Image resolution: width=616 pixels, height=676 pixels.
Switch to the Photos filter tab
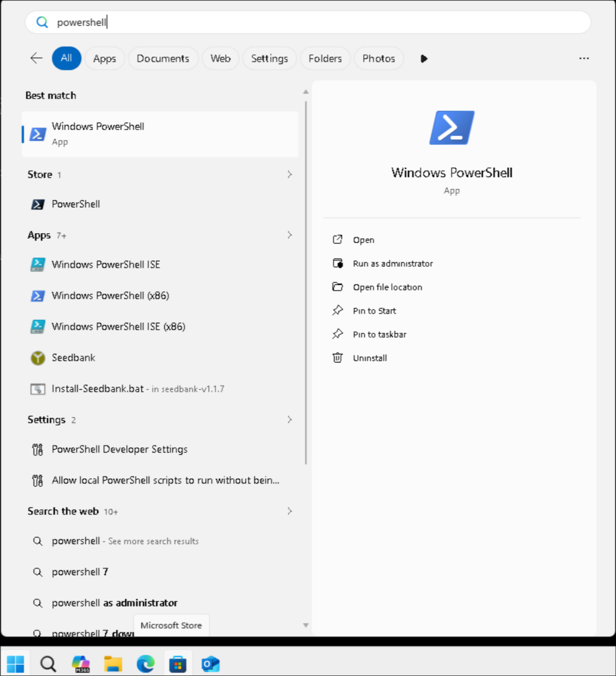pyautogui.click(x=379, y=58)
